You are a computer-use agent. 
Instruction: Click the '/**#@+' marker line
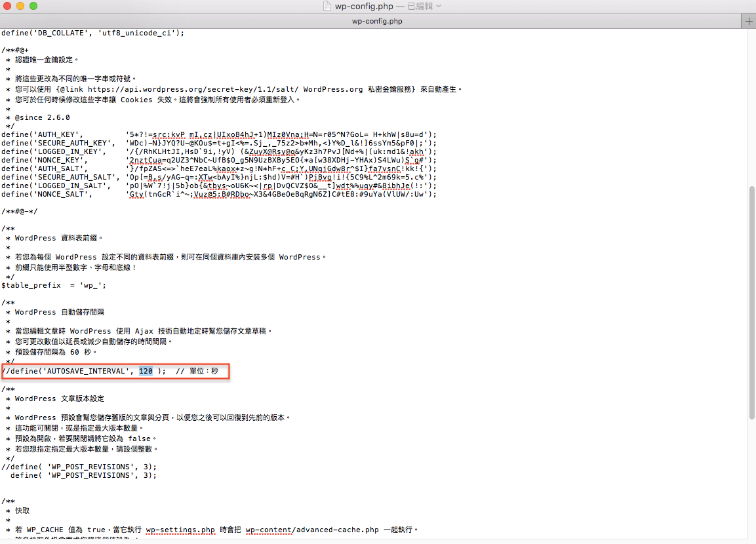pyautogui.click(x=15, y=50)
